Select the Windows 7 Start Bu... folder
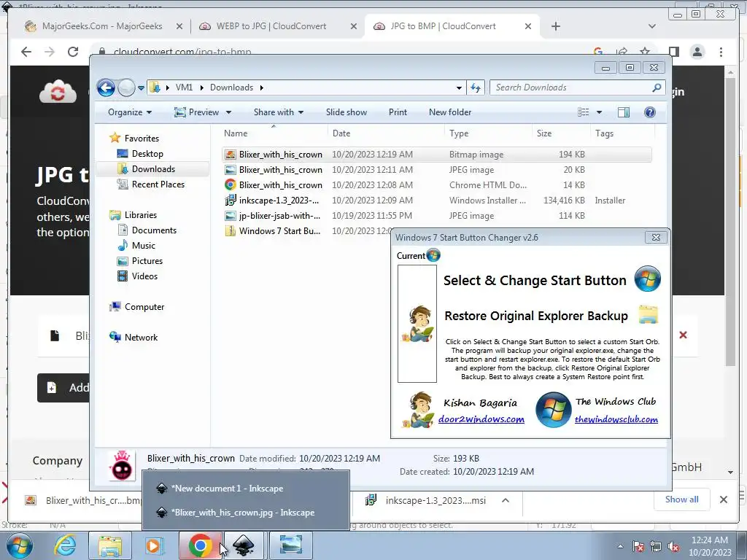This screenshot has height=560, width=747. pos(279,231)
